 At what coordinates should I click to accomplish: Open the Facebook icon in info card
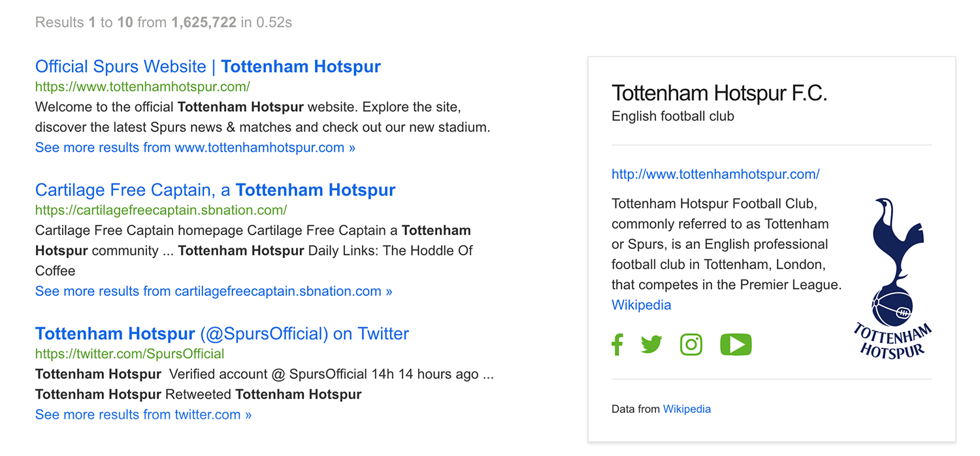[617, 344]
